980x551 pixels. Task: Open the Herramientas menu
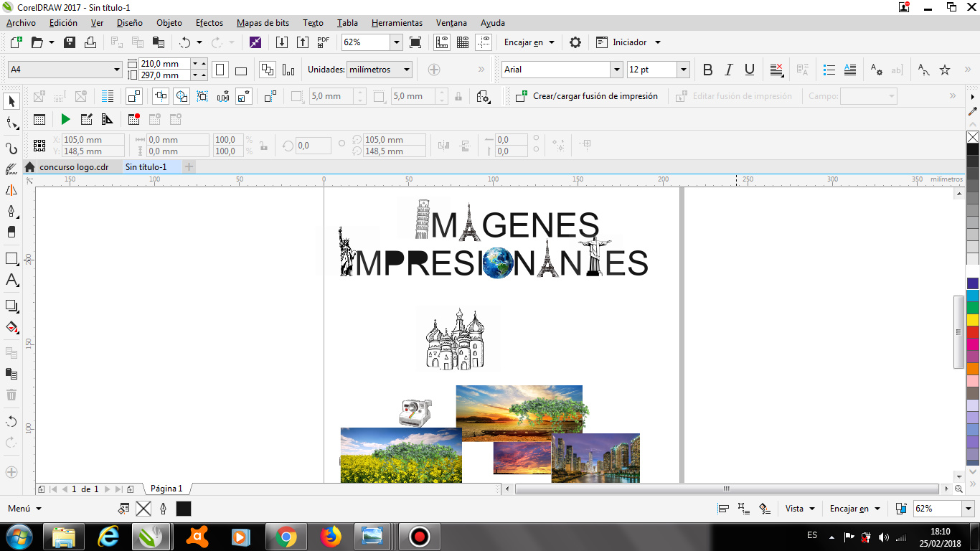[x=397, y=23]
